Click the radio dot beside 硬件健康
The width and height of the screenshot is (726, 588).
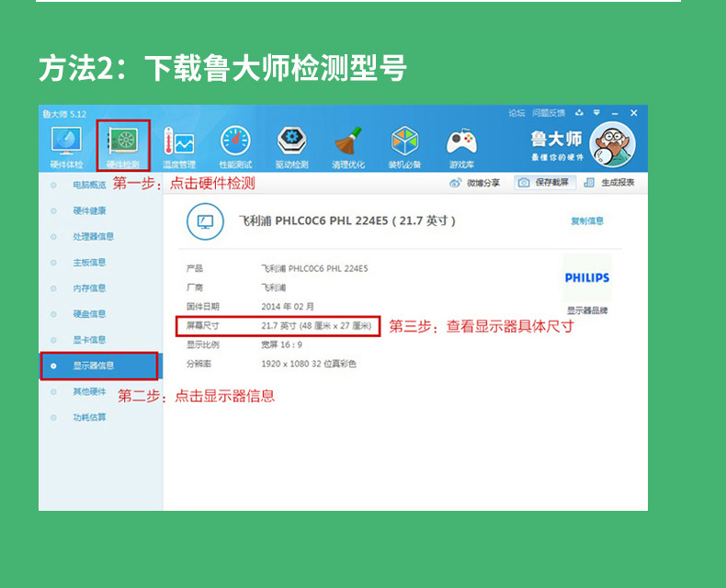pyautogui.click(x=53, y=211)
